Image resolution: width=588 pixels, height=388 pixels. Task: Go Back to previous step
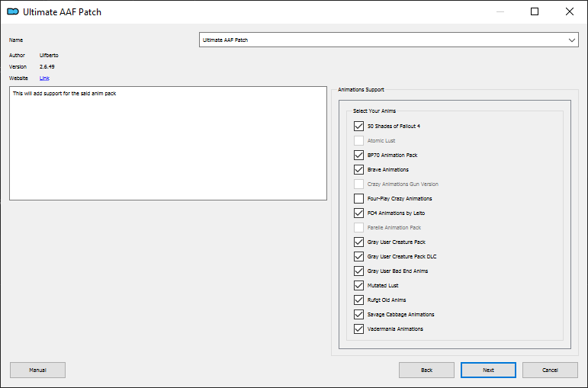pos(427,370)
